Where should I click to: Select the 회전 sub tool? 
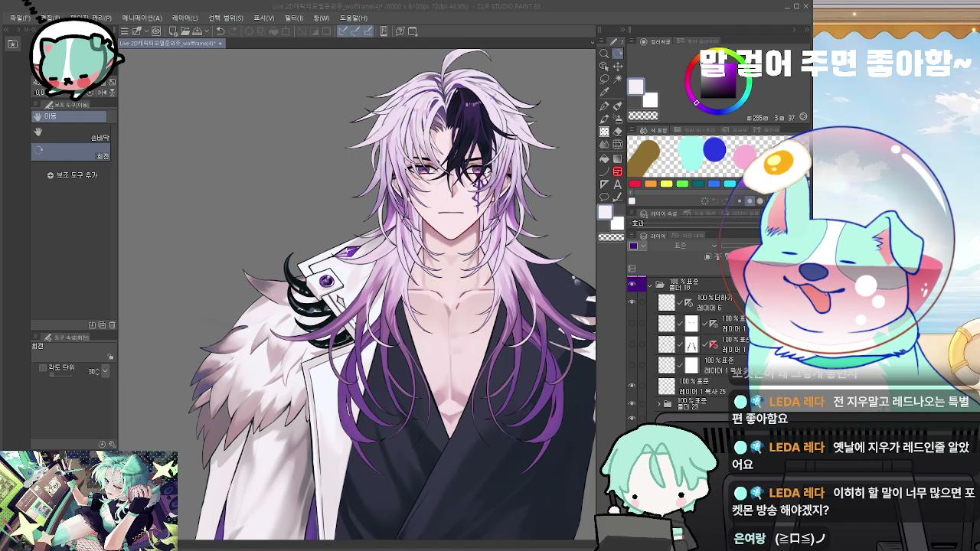70,152
